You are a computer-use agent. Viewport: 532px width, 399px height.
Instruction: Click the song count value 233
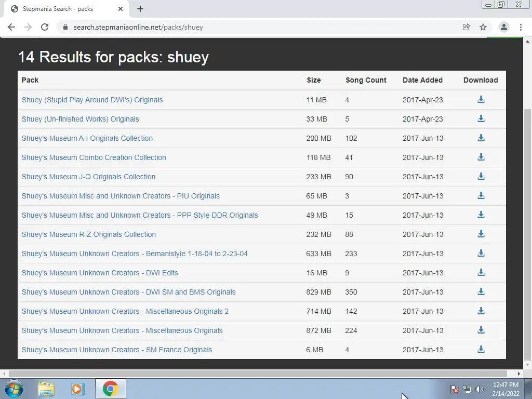351,254
